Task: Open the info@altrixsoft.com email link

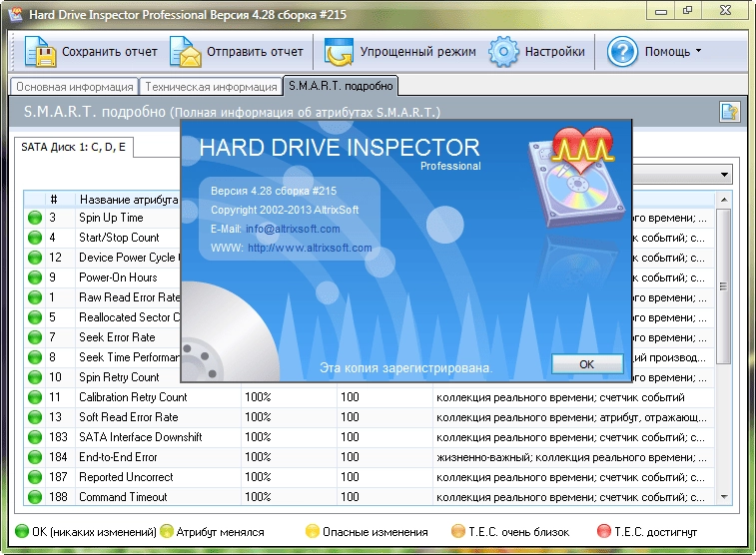Action: 293,229
